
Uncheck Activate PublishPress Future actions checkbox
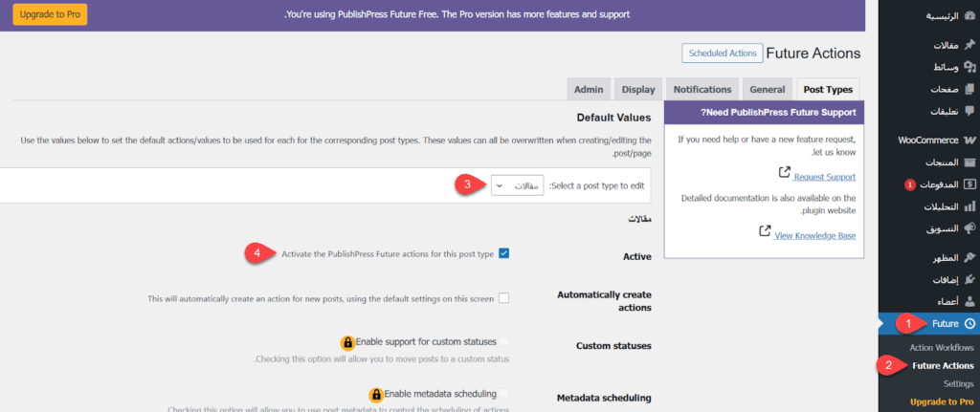504,254
